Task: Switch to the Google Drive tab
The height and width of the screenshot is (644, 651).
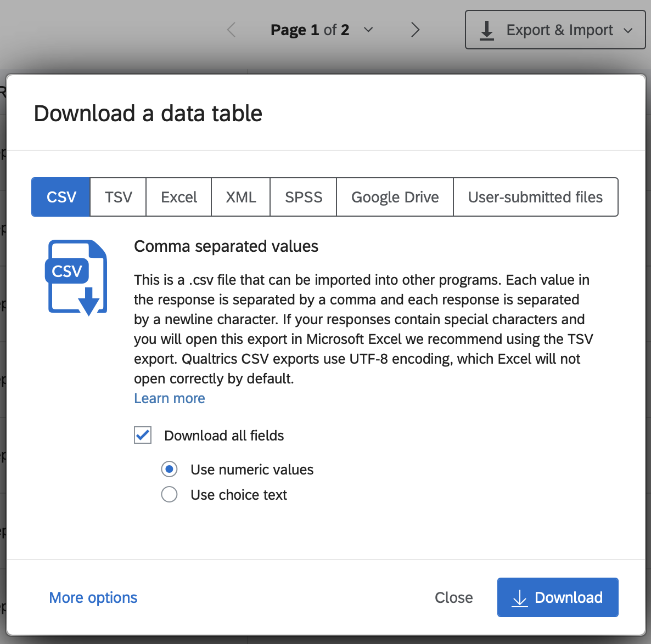Action: (x=395, y=197)
